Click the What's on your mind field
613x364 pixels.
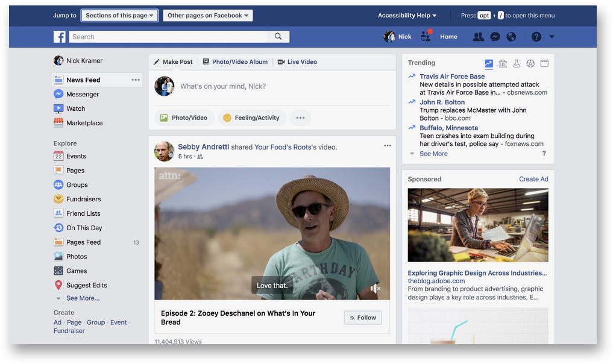(223, 86)
